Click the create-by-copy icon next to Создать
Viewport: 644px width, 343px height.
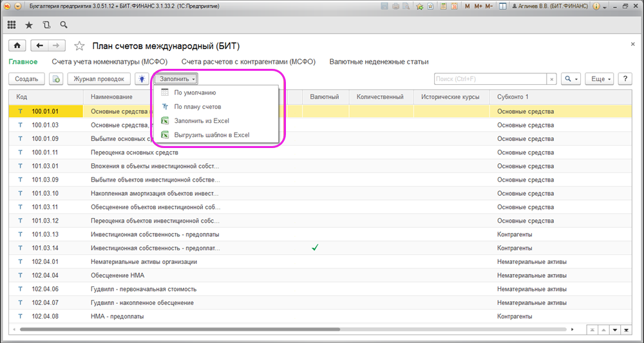(57, 79)
